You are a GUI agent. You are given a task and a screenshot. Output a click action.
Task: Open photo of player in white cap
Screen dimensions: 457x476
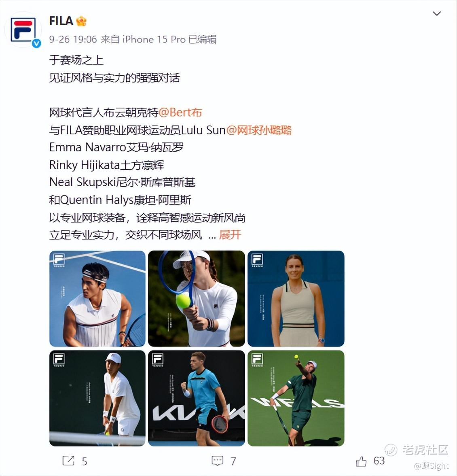point(97,398)
